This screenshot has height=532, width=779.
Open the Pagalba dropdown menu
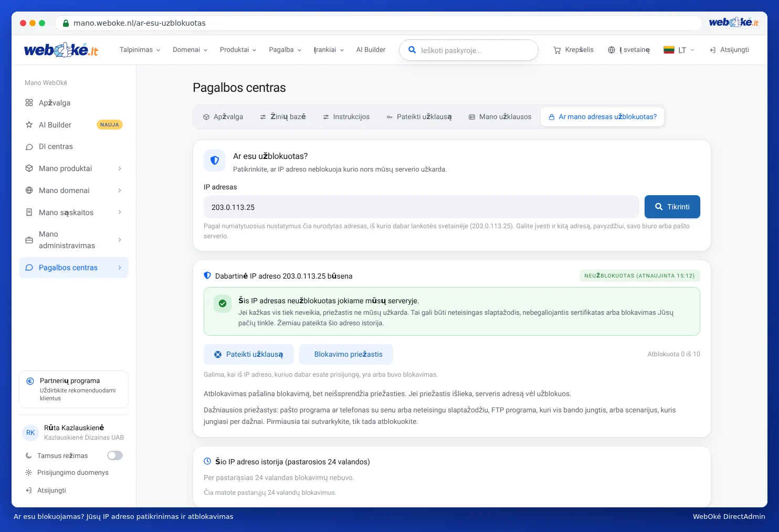tap(285, 50)
